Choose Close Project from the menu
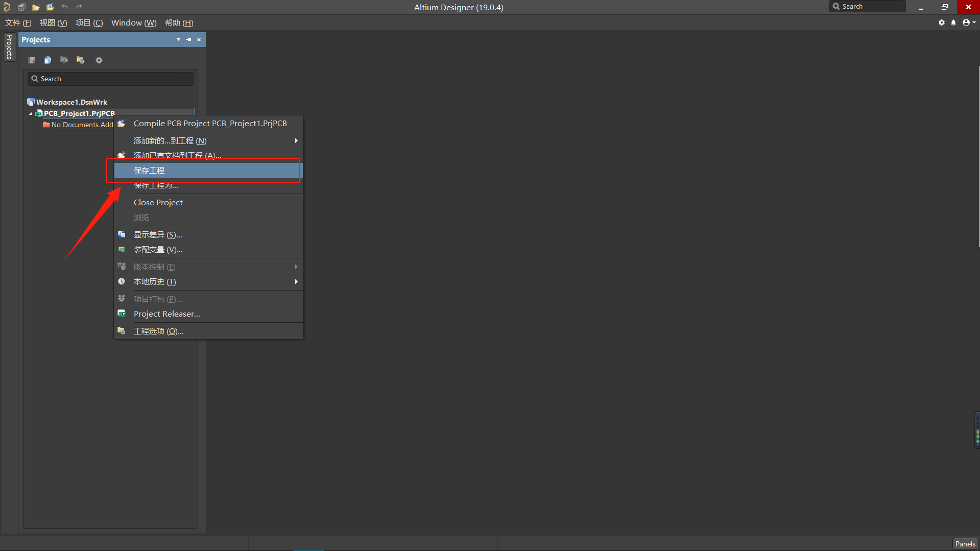This screenshot has height=551, width=980. point(208,203)
